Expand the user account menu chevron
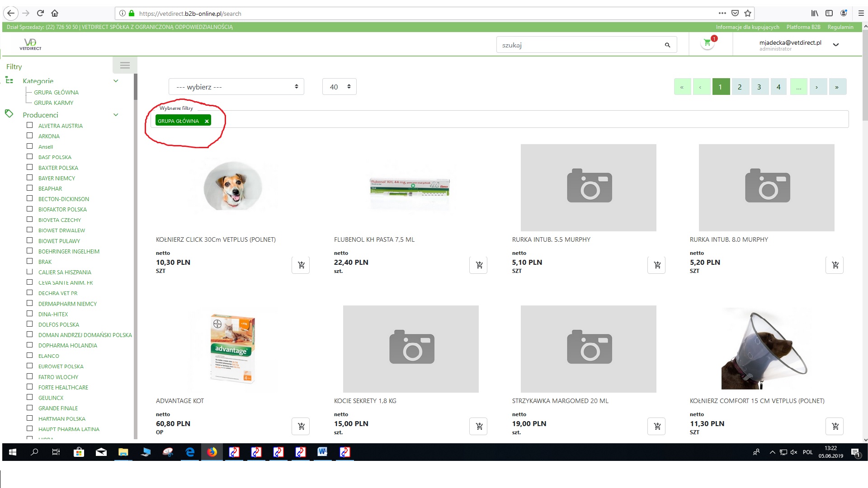 point(835,45)
